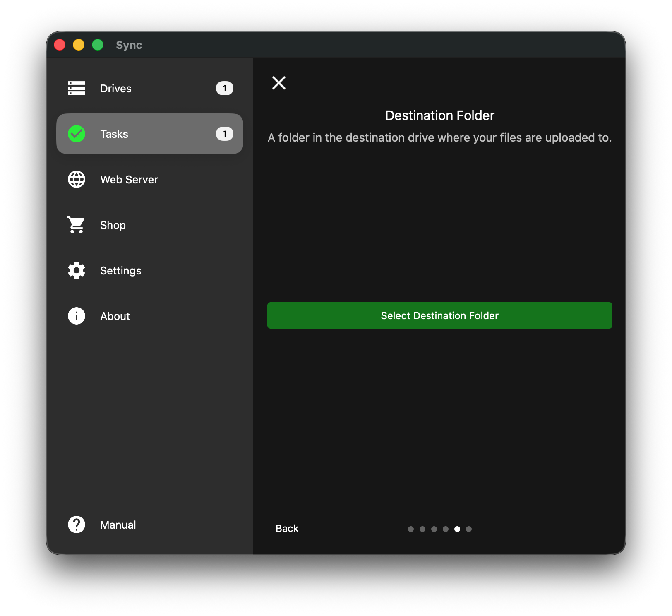Click the Tasks count badge
The width and height of the screenshot is (672, 616).
(x=224, y=134)
